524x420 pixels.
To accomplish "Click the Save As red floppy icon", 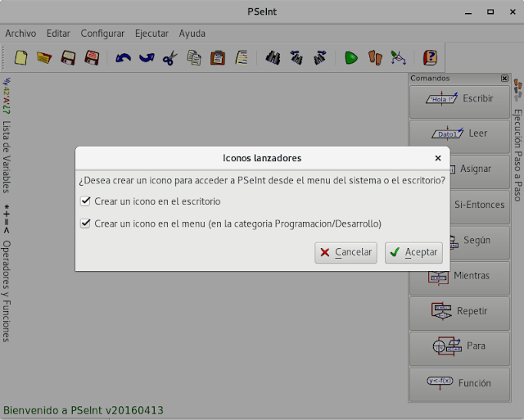I will pos(92,58).
